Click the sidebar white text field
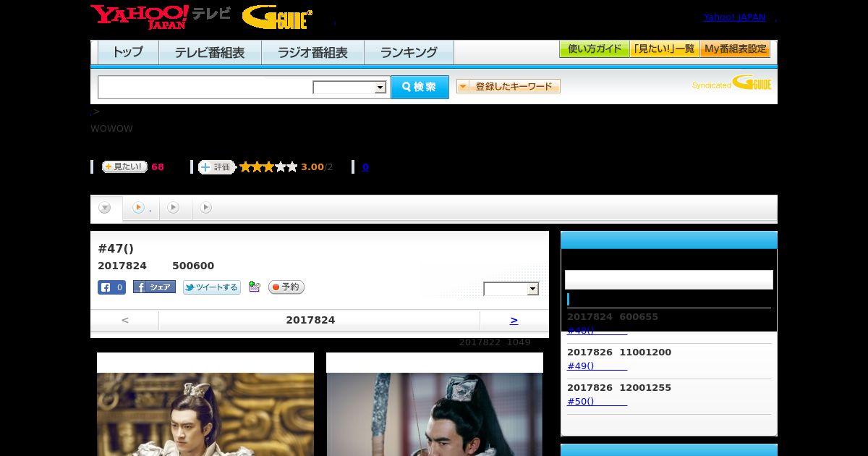The image size is (868, 456). pyautogui.click(x=669, y=280)
